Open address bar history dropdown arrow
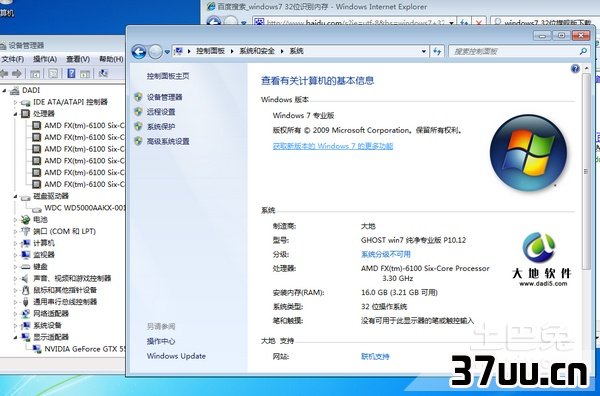The height and width of the screenshot is (396, 600). [x=424, y=51]
